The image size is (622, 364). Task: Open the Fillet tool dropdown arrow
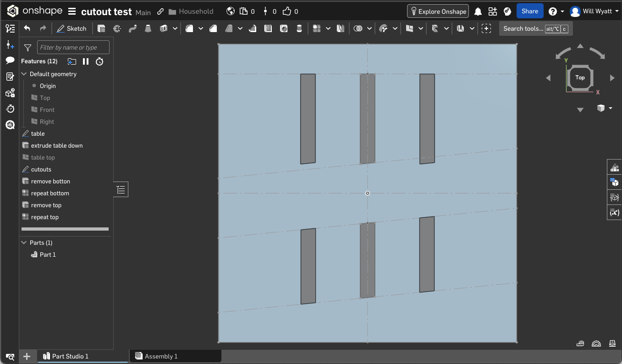click(x=201, y=28)
